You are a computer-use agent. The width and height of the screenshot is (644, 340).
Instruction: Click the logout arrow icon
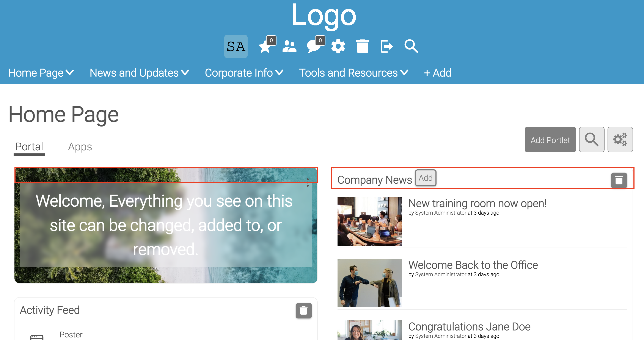(386, 47)
